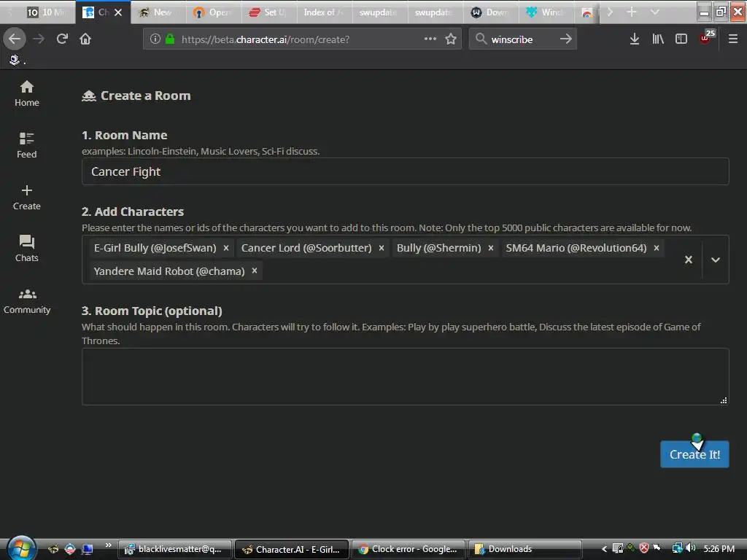747x560 pixels.
Task: Remove SM64 Mario character chip
Action: click(657, 248)
